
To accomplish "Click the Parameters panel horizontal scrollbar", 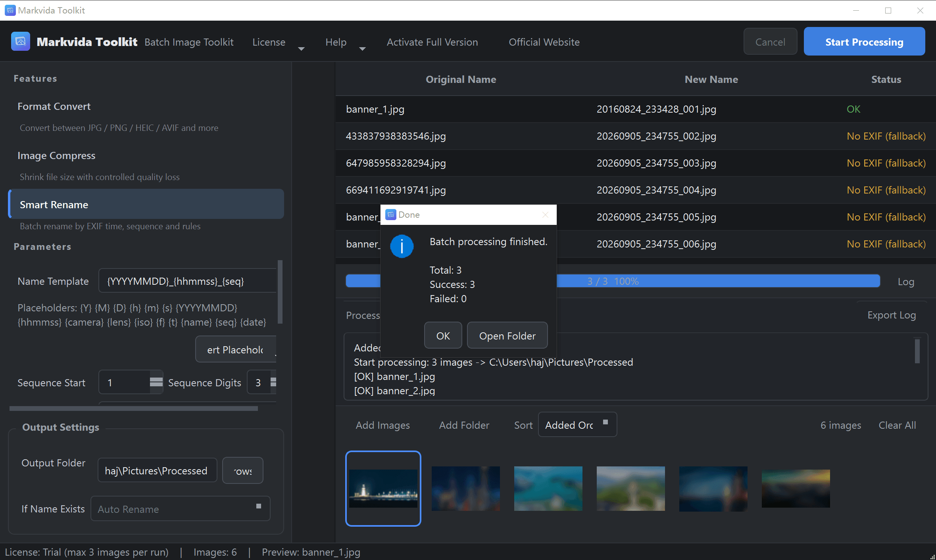I will 134,408.
